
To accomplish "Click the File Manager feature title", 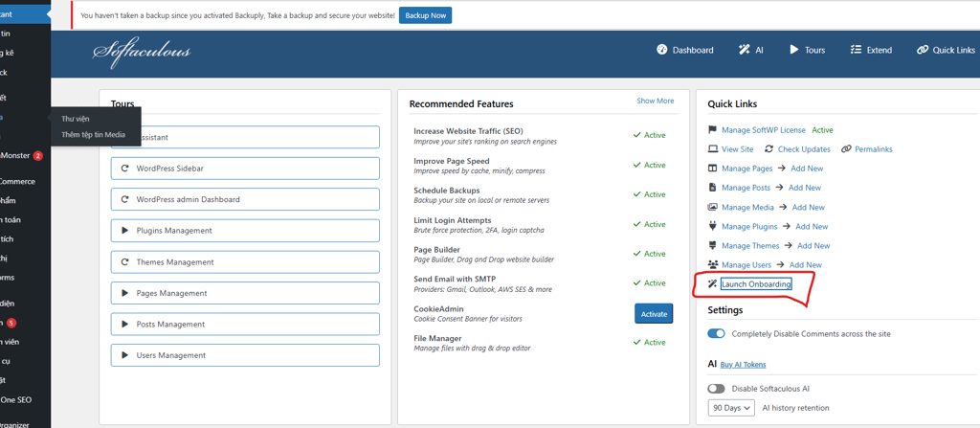I will (437, 339).
